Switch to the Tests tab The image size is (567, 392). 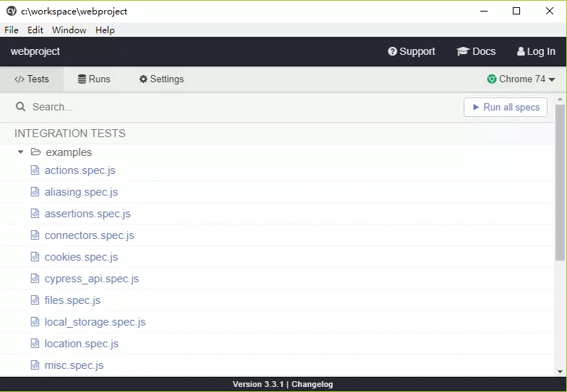[32, 79]
